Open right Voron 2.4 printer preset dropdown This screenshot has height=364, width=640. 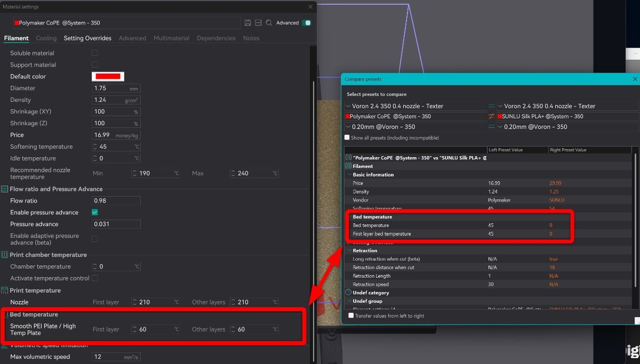click(567, 106)
